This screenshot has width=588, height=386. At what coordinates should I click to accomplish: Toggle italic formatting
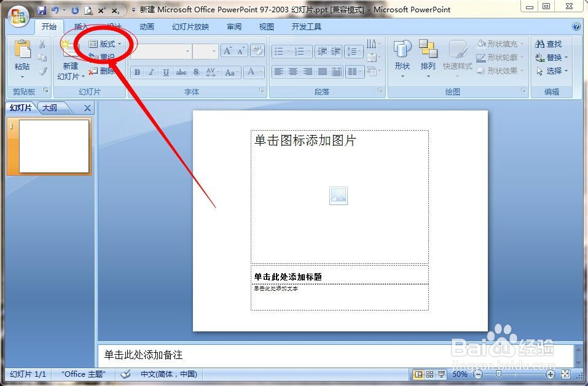coord(151,72)
